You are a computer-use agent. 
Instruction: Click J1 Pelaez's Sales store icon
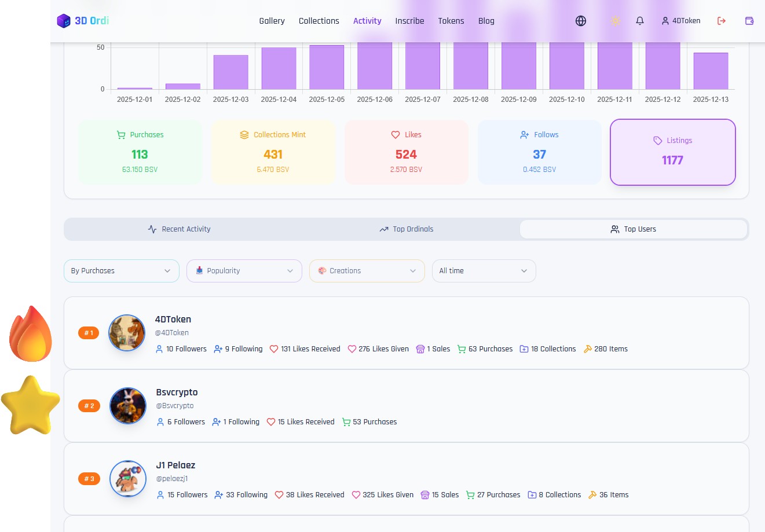tap(425, 495)
